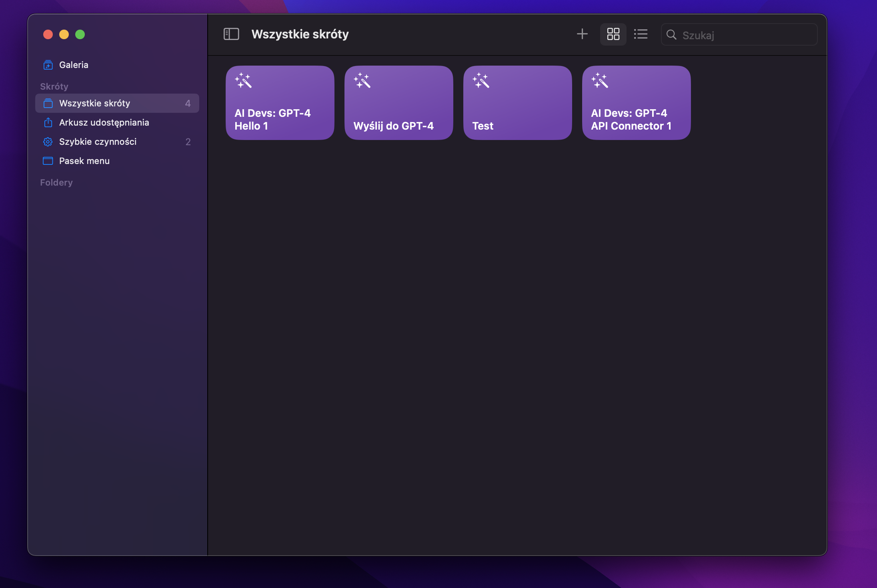Viewport: 877px width, 588px height.
Task: Click the Arkusz udostępniania share icon
Action: [x=48, y=122]
